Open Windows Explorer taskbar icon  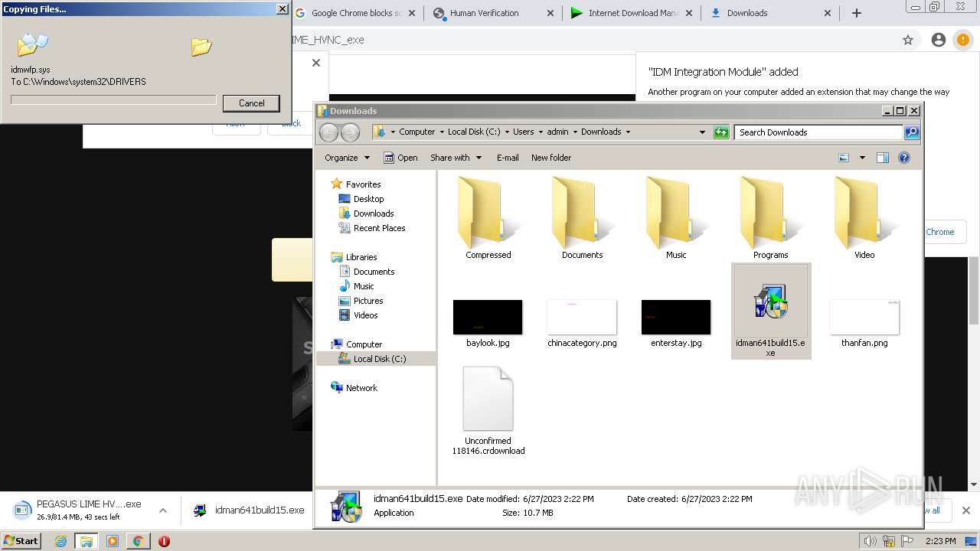point(87,541)
